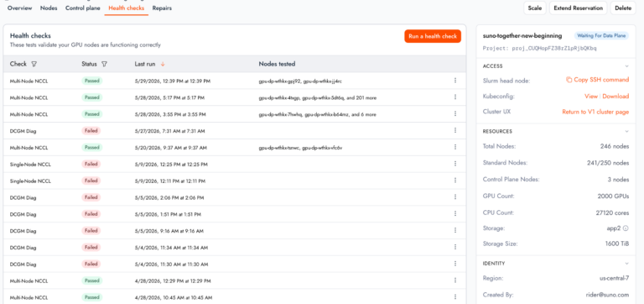Click the info icon next to app2 storage

pyautogui.click(x=626, y=228)
